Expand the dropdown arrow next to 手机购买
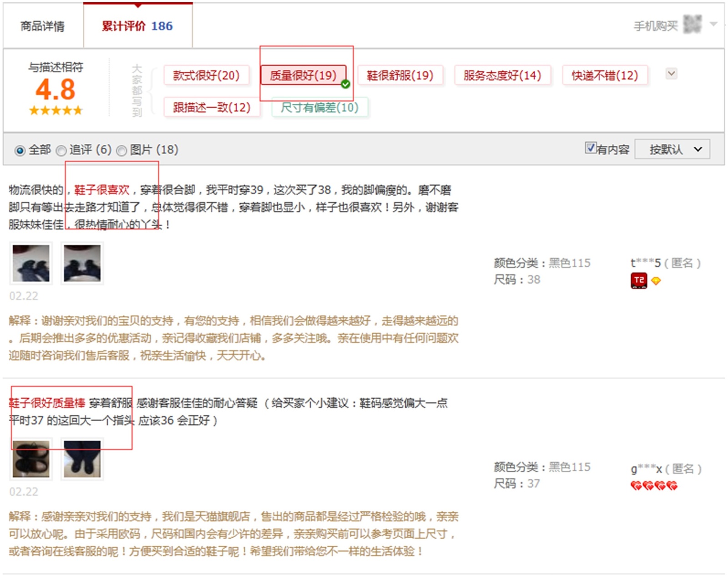This screenshot has height=580, width=728. [x=713, y=24]
